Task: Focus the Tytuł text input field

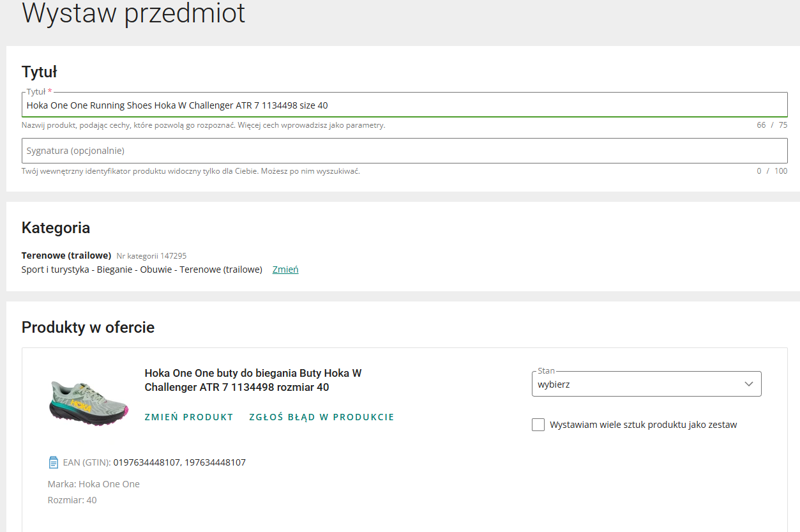Action: pos(404,105)
